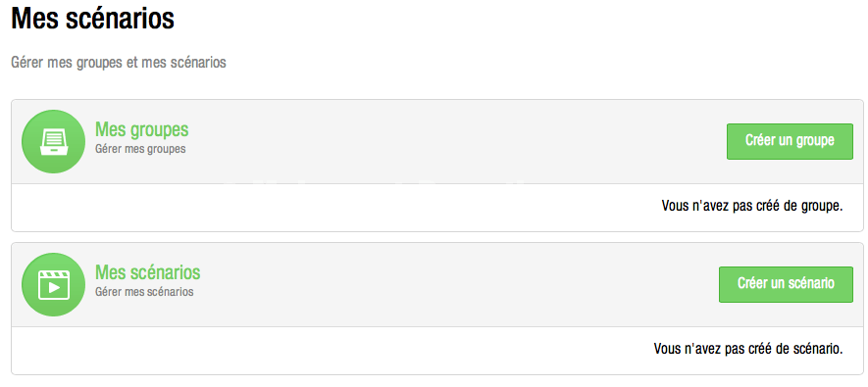Click the word groupe in the Créer un groupe button
Screen dimensions: 868x387
815,141
